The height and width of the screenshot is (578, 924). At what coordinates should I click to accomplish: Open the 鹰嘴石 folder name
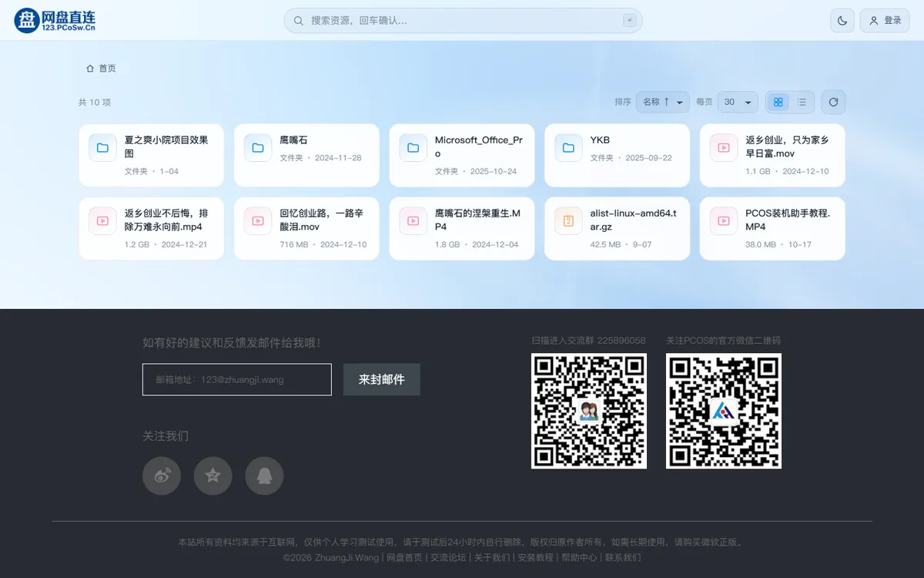pyautogui.click(x=293, y=140)
